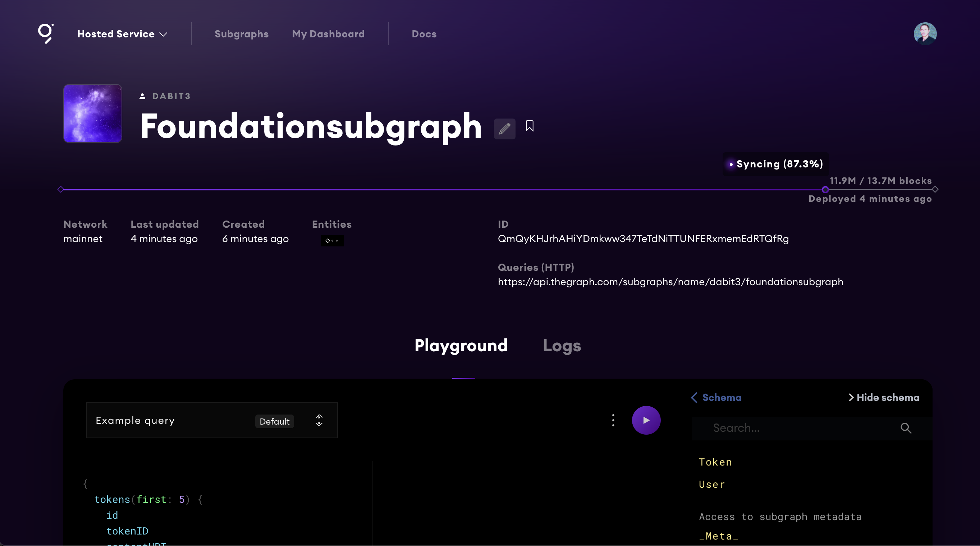The width and height of the screenshot is (980, 546).
Task: Click the schema search magnifier icon
Action: click(906, 428)
